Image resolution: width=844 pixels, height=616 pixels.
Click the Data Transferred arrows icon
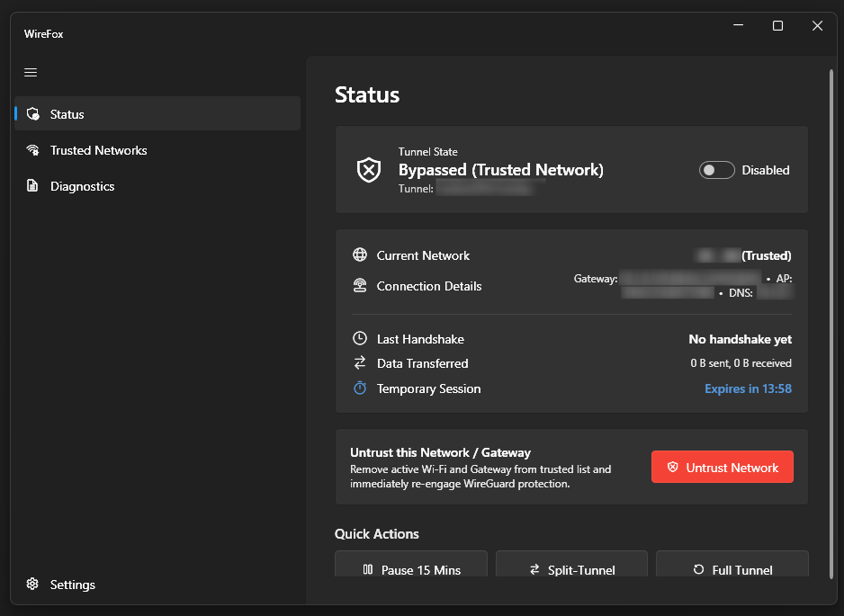click(360, 362)
